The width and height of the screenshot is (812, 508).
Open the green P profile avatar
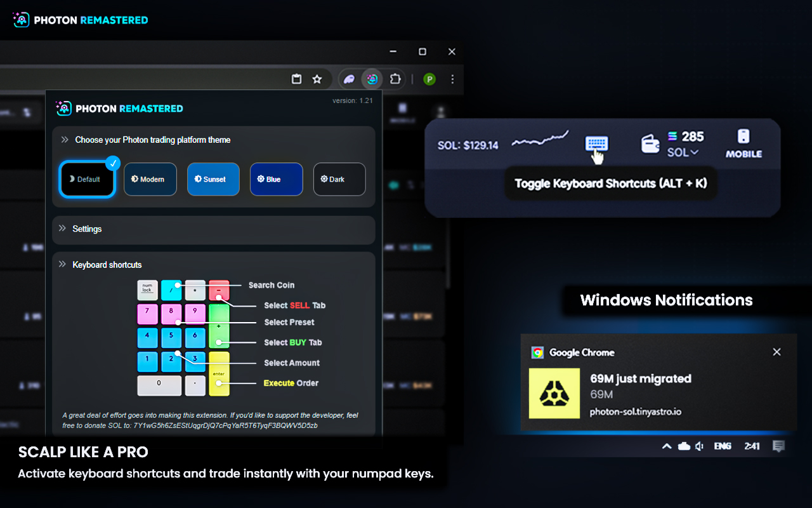click(x=430, y=79)
